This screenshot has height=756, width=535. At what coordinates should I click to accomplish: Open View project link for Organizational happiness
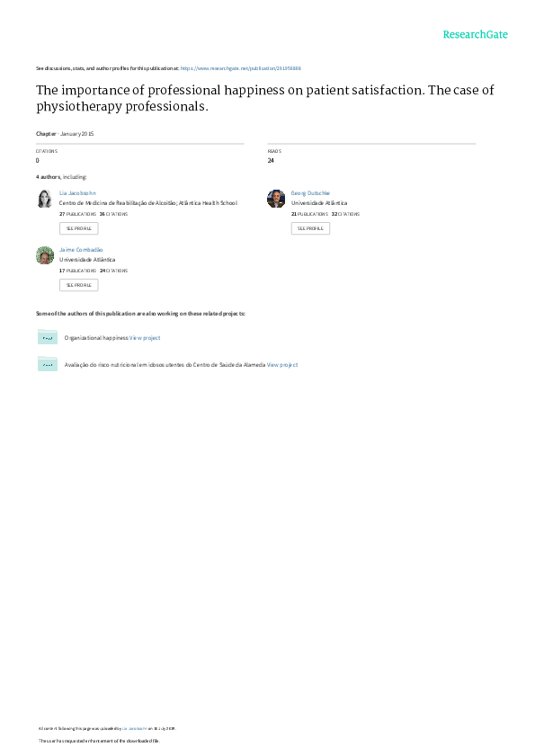tap(145, 338)
